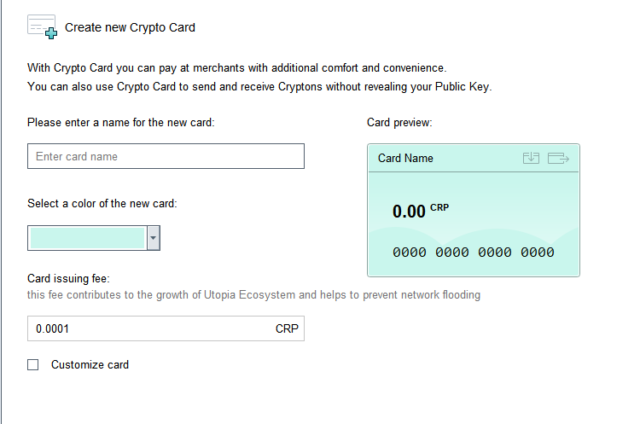Click the send icon on card preview
The image size is (640, 424).
click(x=558, y=158)
